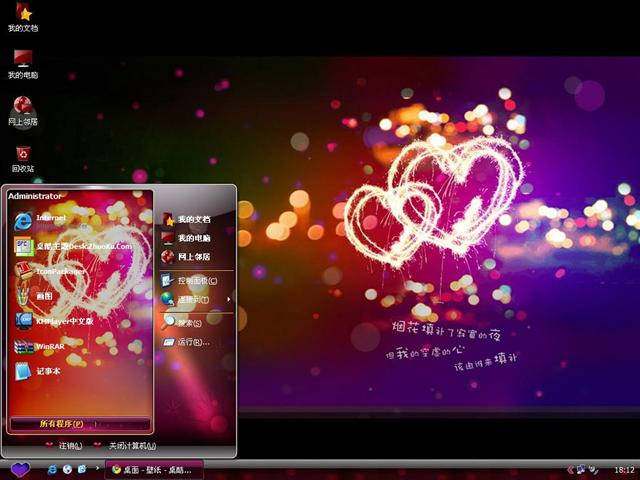Viewport: 640px width, 480px height.
Task: Launch Internet Explorer from quick launch bar
Action: tap(52, 469)
